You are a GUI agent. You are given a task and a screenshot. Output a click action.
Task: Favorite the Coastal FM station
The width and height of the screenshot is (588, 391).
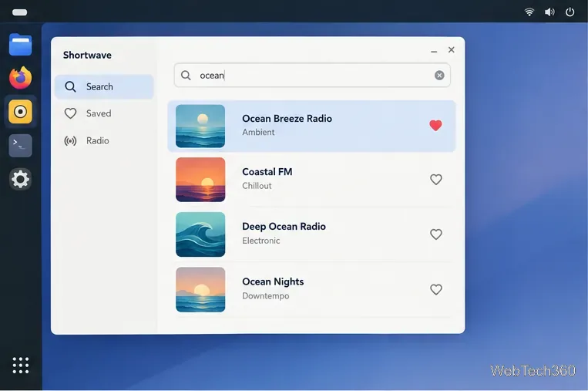pos(435,180)
